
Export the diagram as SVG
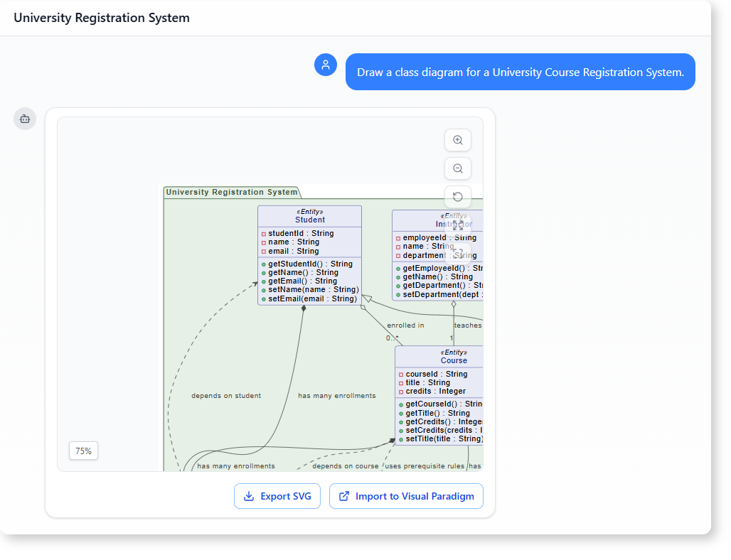(277, 496)
